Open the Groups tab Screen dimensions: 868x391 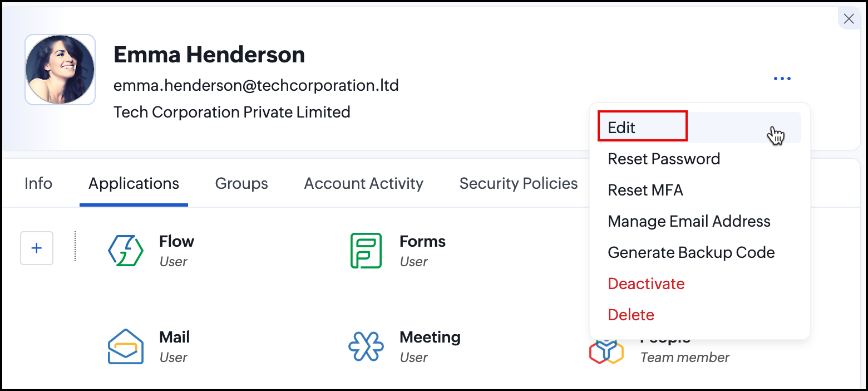(241, 183)
